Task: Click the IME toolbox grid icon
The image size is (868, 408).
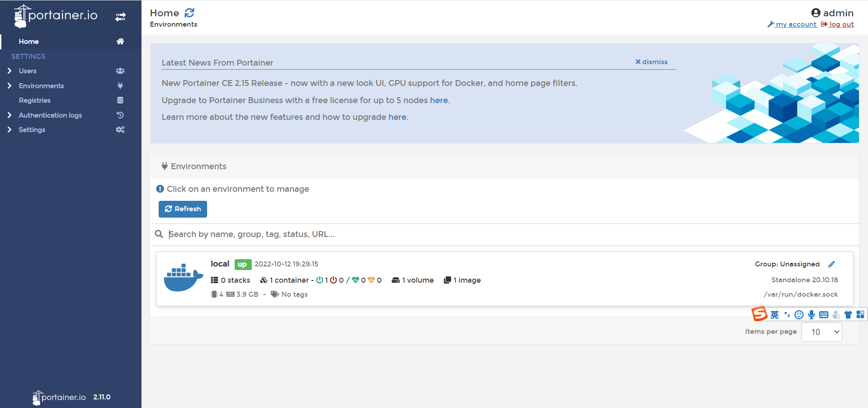Action: tap(860, 315)
